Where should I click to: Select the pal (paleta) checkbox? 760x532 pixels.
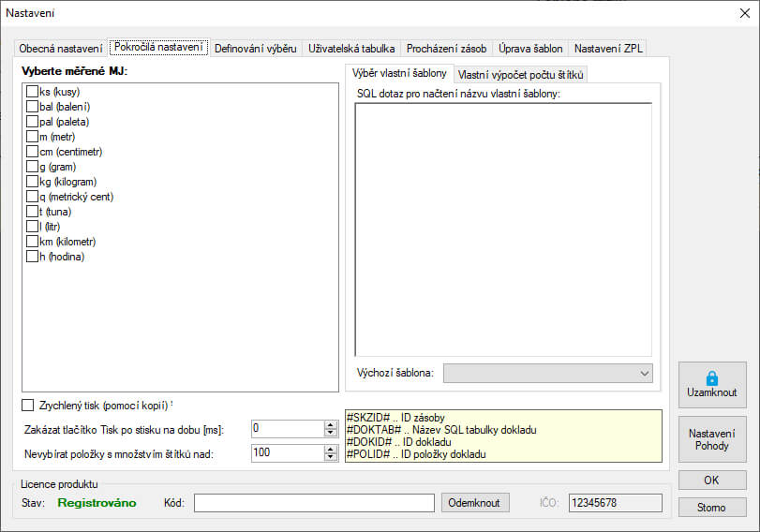[x=33, y=122]
